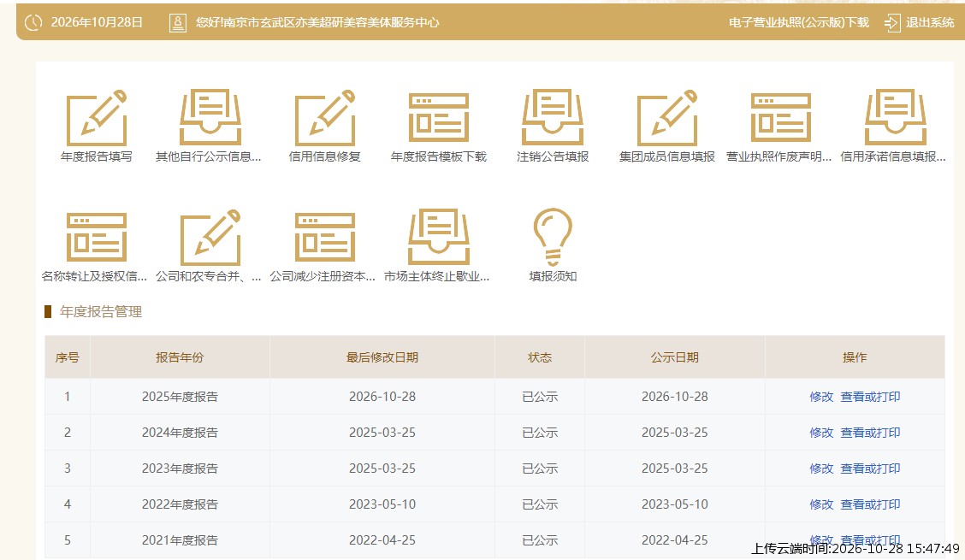Click 最后修改日期 2022-04-25 cell
The image size is (965, 560).
382,539
